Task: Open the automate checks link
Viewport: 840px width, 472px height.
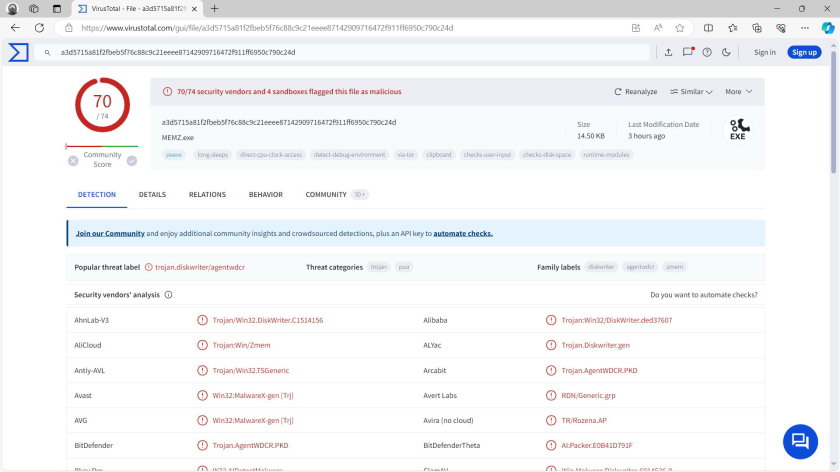Action: 463,234
